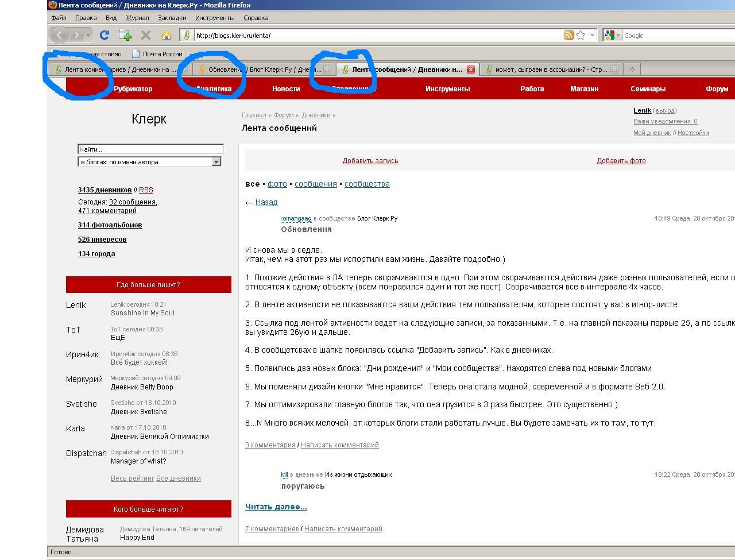Expand the 'в блогах: по имени автора' dropdown
Viewport: 735px width, 560px height.
pyautogui.click(x=216, y=162)
